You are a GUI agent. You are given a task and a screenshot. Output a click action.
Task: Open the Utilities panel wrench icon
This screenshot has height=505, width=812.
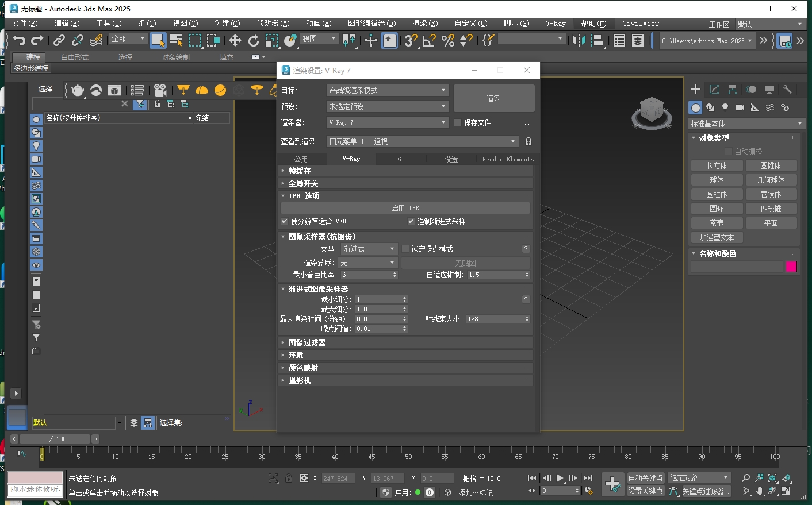tap(787, 90)
